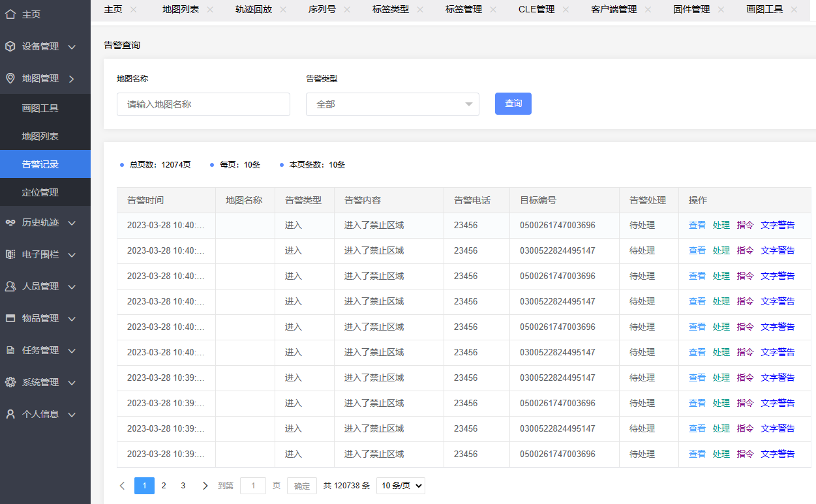Click the electronic fence icon
The width and height of the screenshot is (816, 504).
pyautogui.click(x=10, y=254)
